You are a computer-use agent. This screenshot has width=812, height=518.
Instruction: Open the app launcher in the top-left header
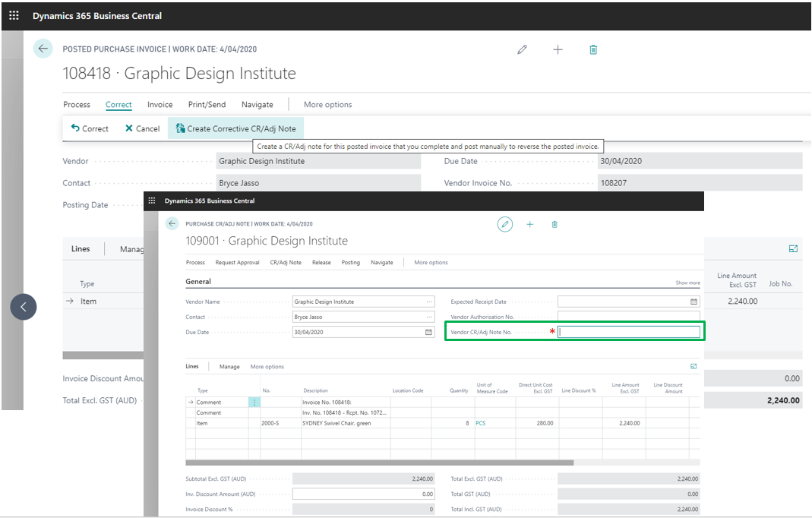point(14,15)
